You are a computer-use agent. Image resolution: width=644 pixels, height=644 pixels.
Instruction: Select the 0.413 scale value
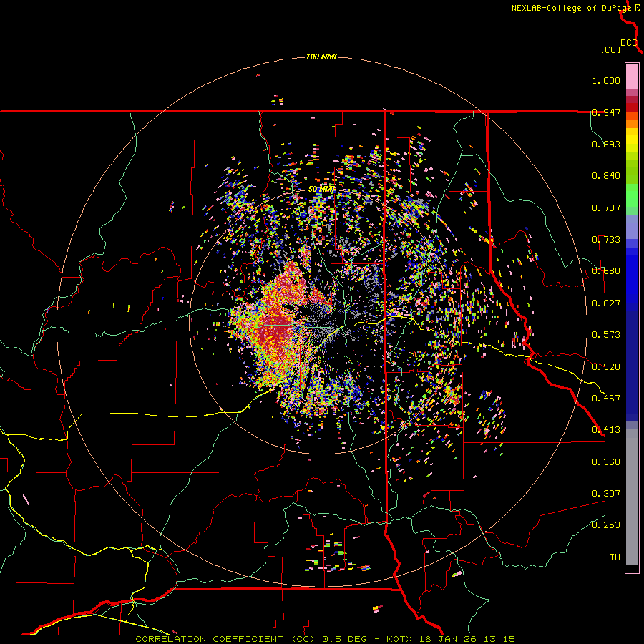(606, 430)
